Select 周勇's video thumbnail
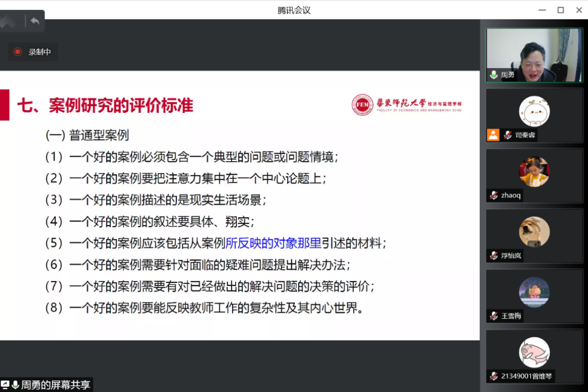This screenshot has width=588, height=392. click(x=534, y=55)
